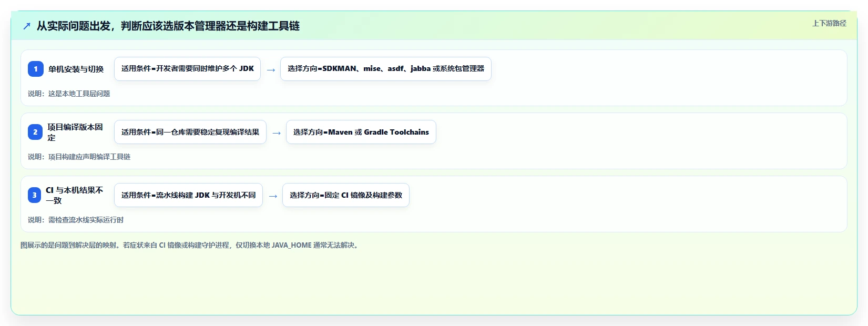Click the title 从实际问题出发 heading

click(x=168, y=26)
